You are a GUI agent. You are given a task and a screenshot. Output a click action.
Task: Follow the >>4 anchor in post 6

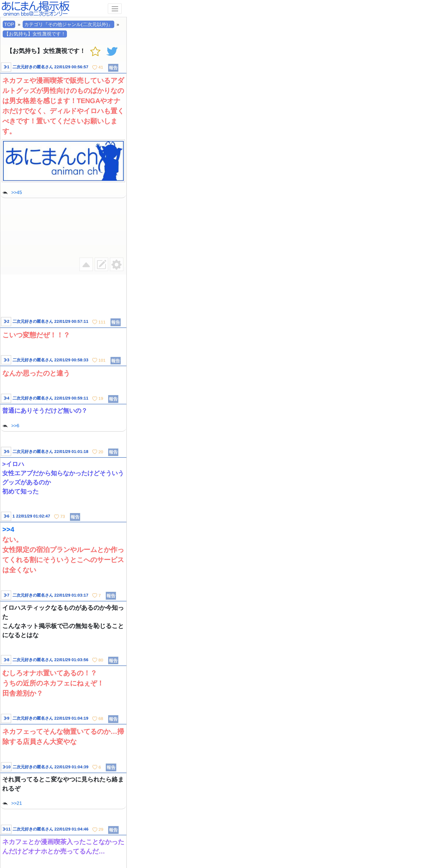pyautogui.click(x=8, y=529)
